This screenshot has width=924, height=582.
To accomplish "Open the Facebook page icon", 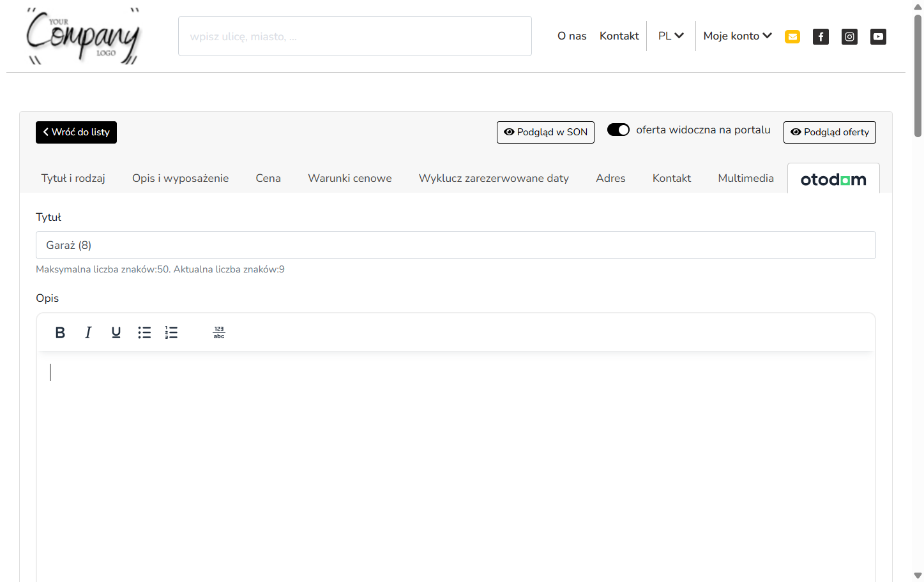I will point(821,36).
